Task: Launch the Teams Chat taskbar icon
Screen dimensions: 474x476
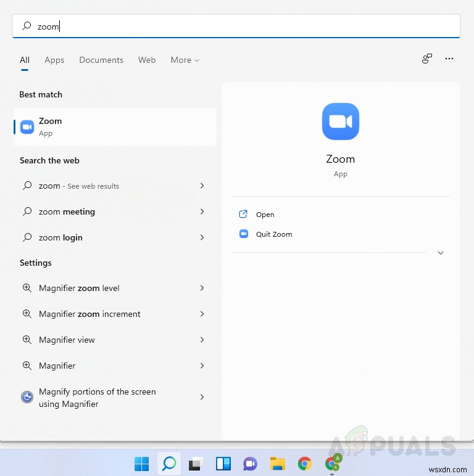Action: coord(250,464)
